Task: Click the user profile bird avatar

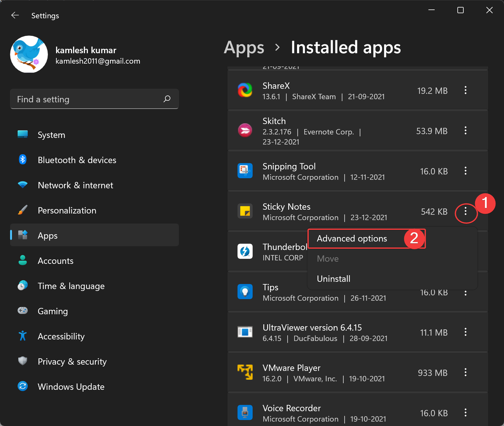Action: click(29, 54)
